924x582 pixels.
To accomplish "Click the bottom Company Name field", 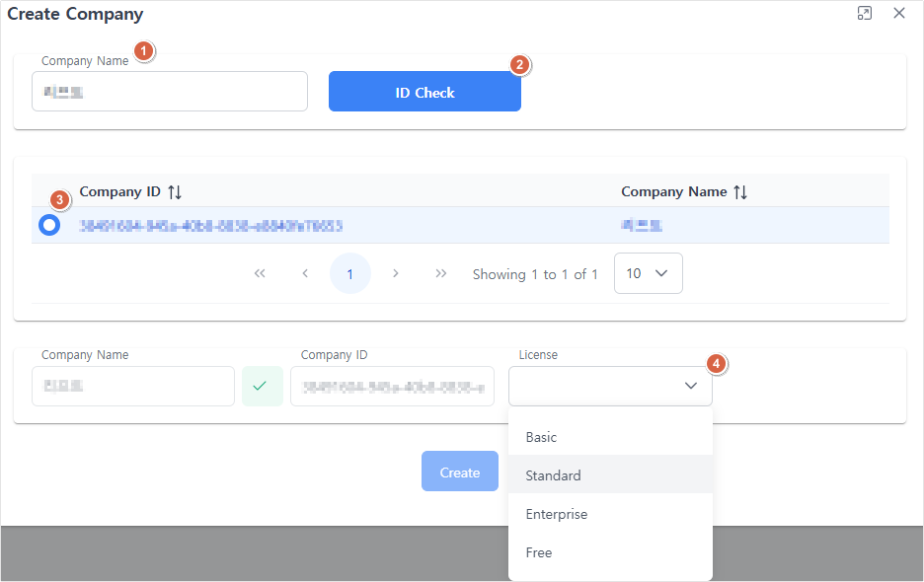I will click(x=133, y=387).
